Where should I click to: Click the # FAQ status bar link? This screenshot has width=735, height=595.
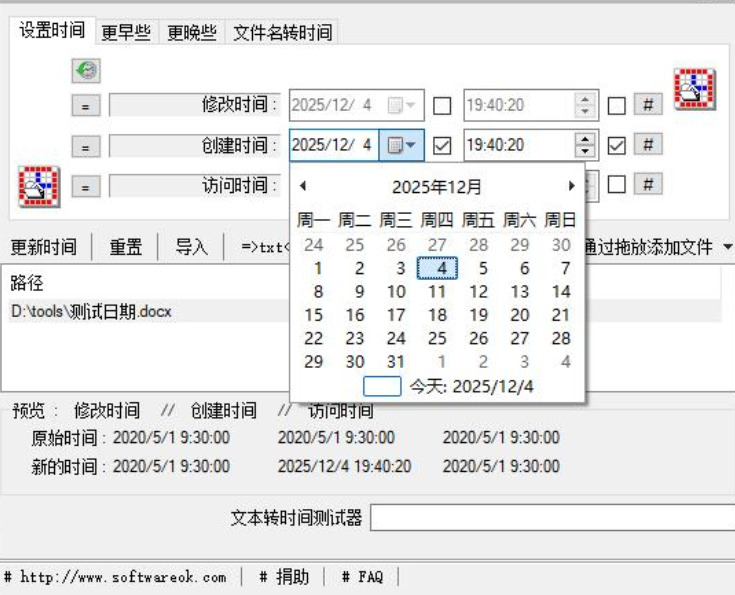click(x=363, y=577)
